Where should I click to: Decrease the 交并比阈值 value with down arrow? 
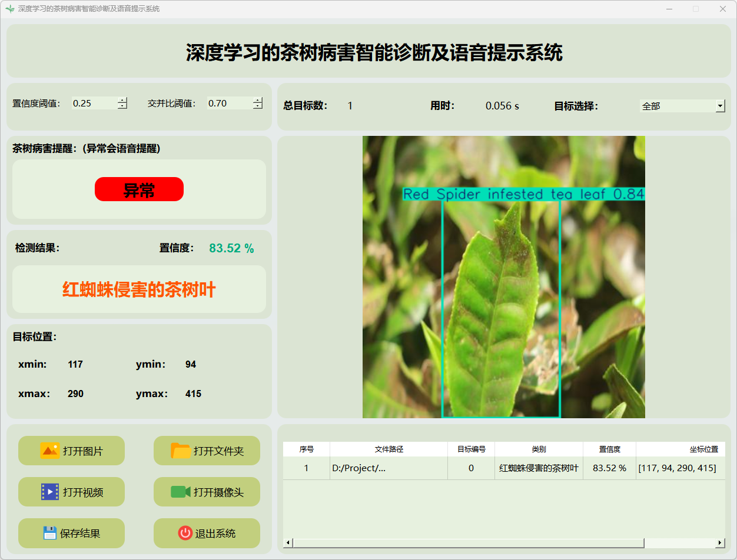pyautogui.click(x=257, y=106)
